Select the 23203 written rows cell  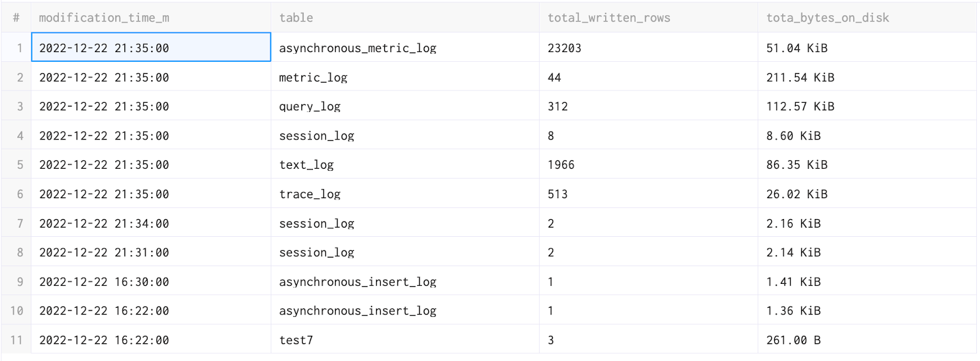564,48
